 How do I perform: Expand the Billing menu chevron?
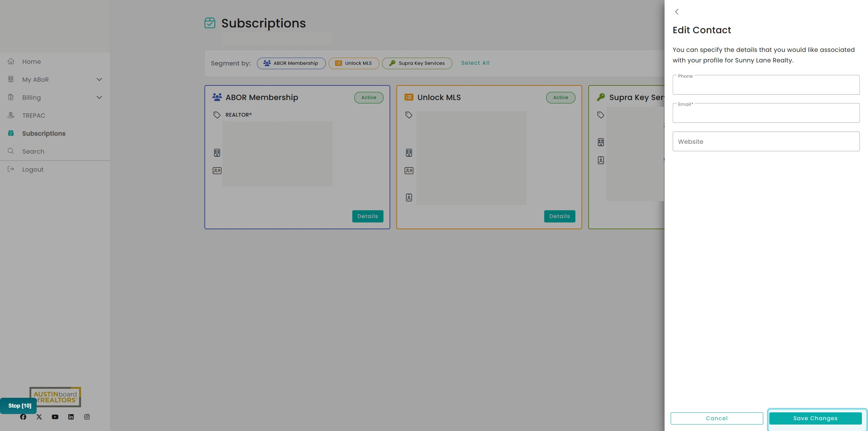(x=99, y=98)
